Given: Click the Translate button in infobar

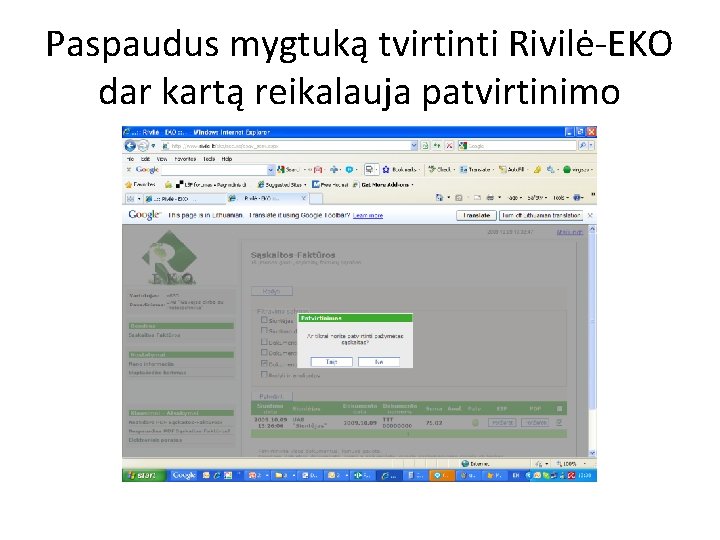Looking at the screenshot, I should point(476,215).
